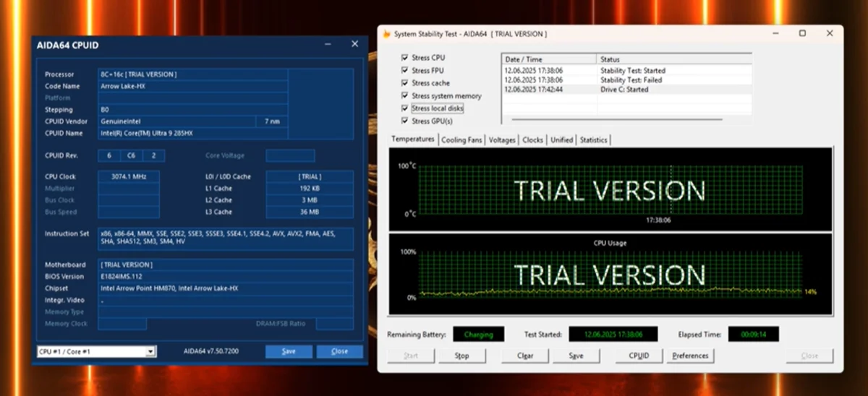Image resolution: width=868 pixels, height=396 pixels.
Task: Click the Date / Time column header
Action: tap(549, 59)
